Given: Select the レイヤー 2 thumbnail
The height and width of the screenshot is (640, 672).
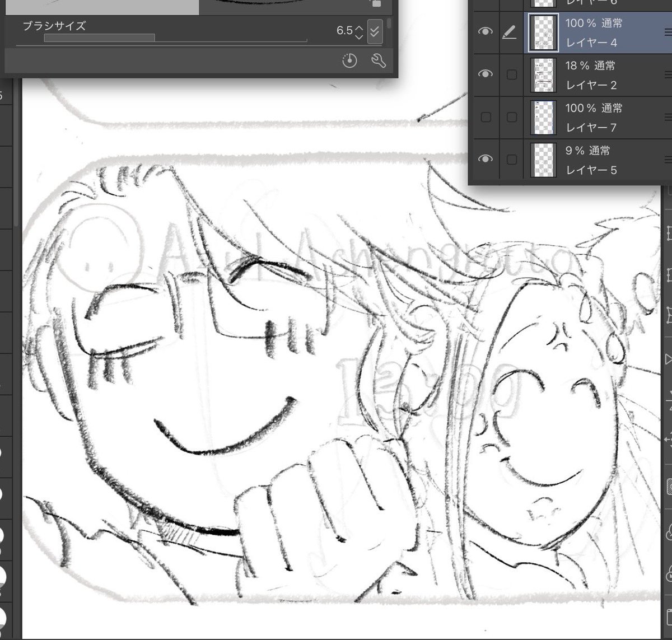Looking at the screenshot, I should tap(543, 75).
